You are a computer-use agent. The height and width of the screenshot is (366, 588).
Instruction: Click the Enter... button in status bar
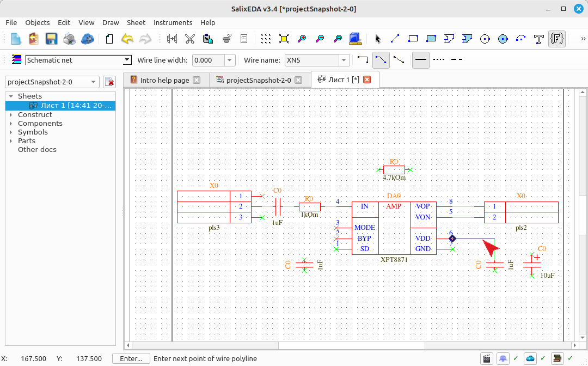(x=131, y=358)
